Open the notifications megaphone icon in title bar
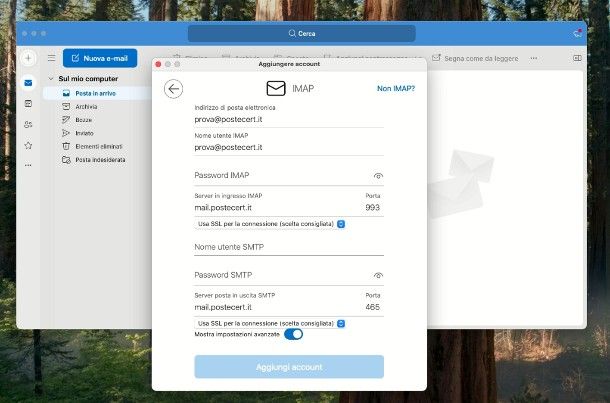The width and height of the screenshot is (610, 403). [x=577, y=33]
